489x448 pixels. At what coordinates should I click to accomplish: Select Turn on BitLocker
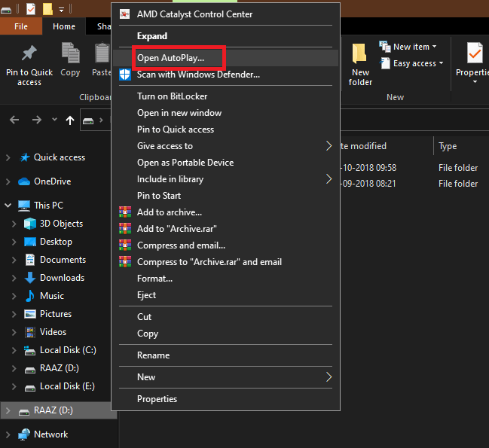pos(225,96)
